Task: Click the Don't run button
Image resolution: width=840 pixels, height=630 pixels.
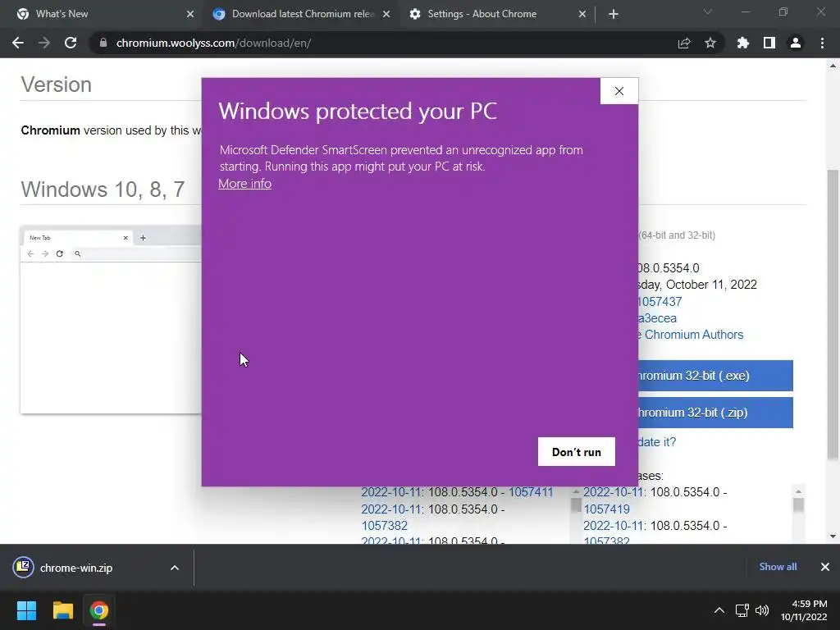Action: tap(577, 452)
